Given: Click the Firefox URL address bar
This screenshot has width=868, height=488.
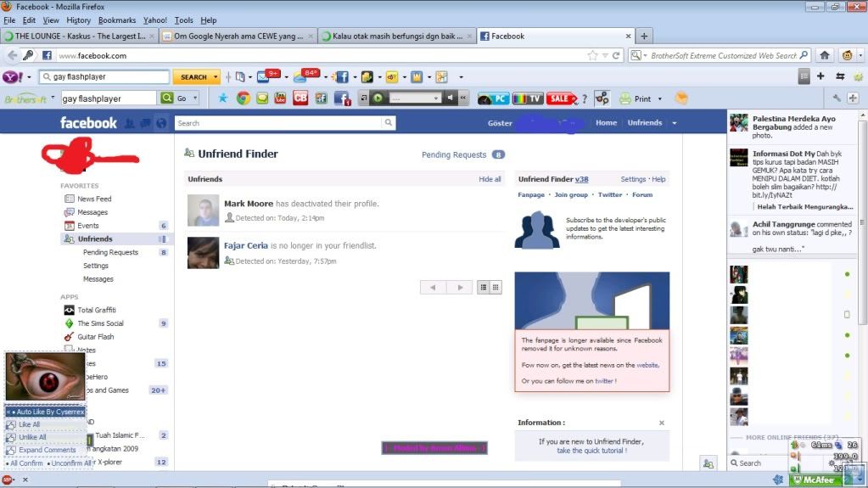Looking at the screenshot, I should pos(321,55).
